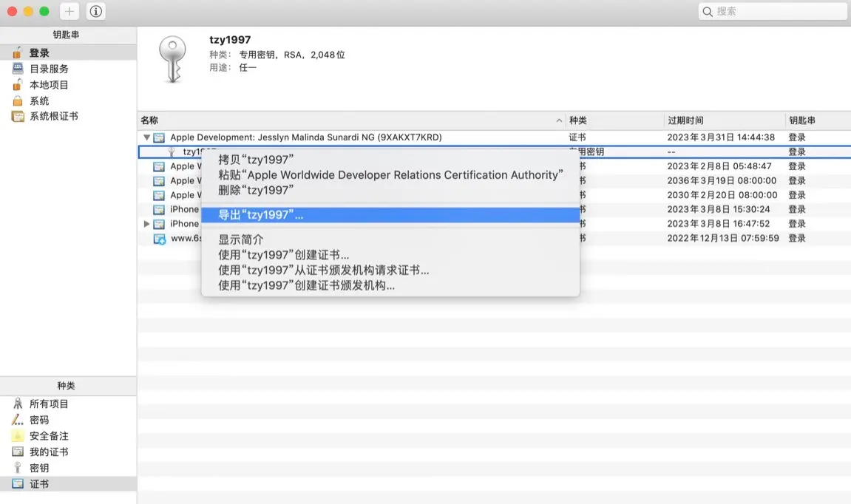Image resolution: width=851 pixels, height=504 pixels.
Task: Expand the iPhone row with disclosure triangle
Action: 146,223
